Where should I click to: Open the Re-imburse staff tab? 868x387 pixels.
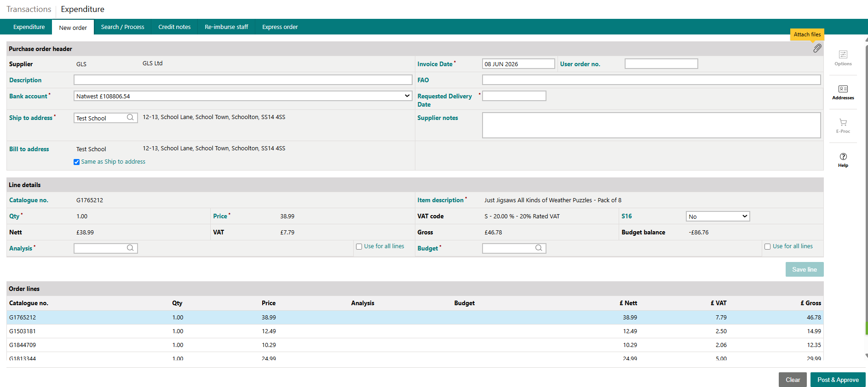coord(226,27)
